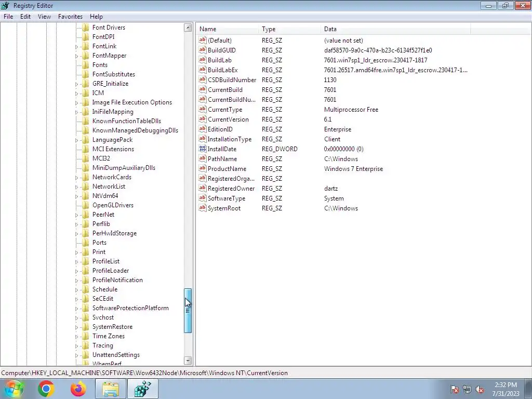Sort values by the Type column header

pos(289,29)
